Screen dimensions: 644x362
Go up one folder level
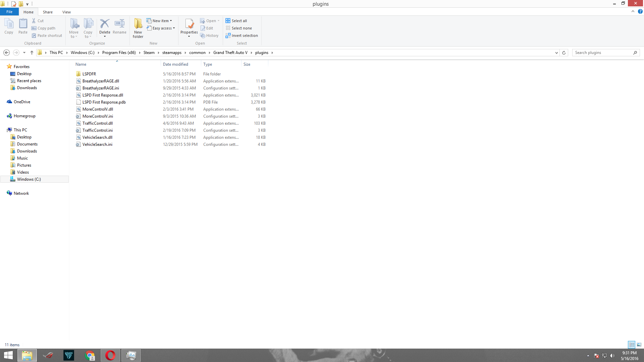[x=32, y=53]
